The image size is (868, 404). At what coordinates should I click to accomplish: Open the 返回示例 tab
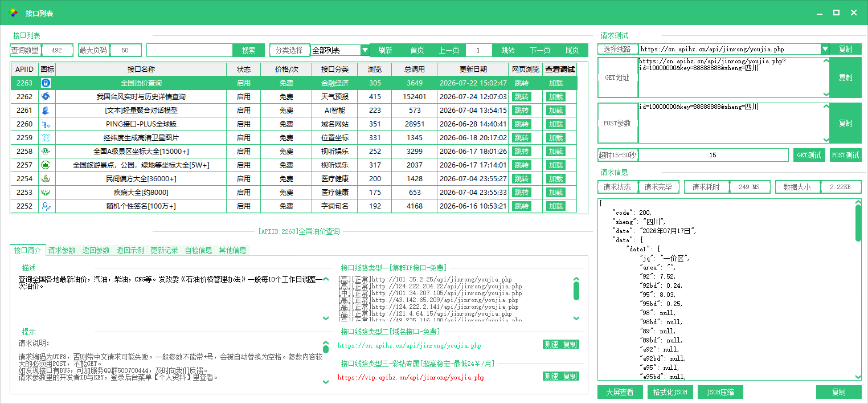click(130, 250)
